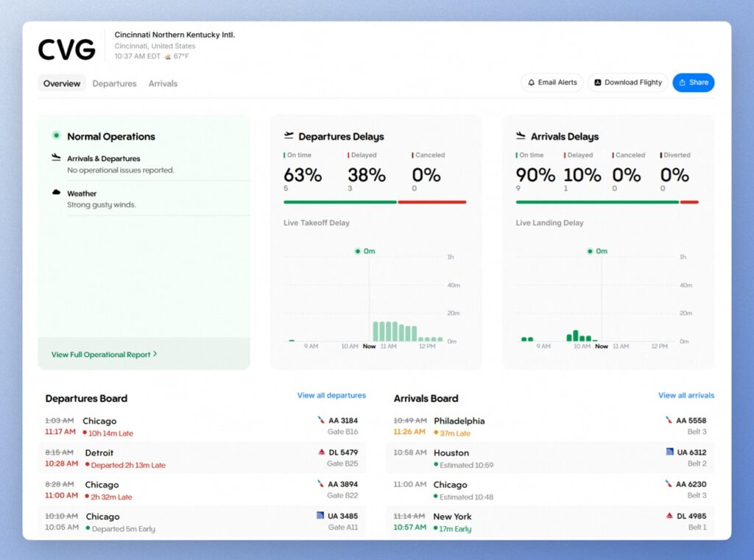Open the View all arrivals link
Screen dimensions: 754x560
[686, 396]
